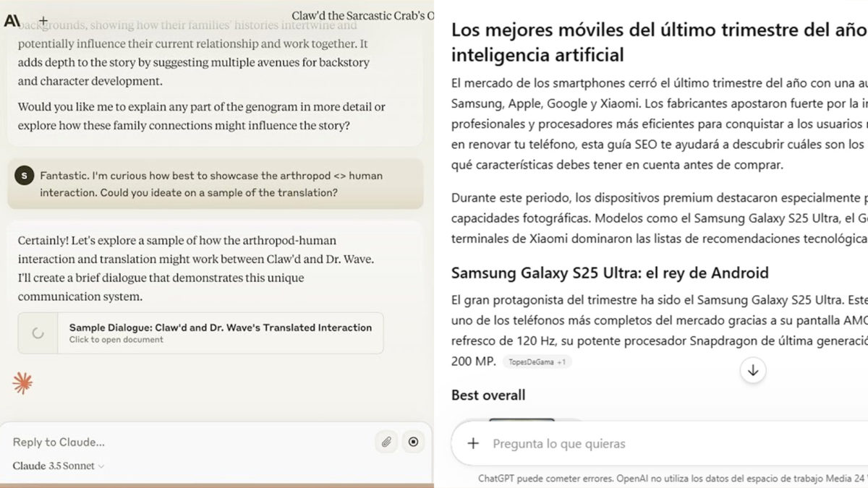Click the paperclip attach file icon
868x488 pixels.
tap(387, 442)
